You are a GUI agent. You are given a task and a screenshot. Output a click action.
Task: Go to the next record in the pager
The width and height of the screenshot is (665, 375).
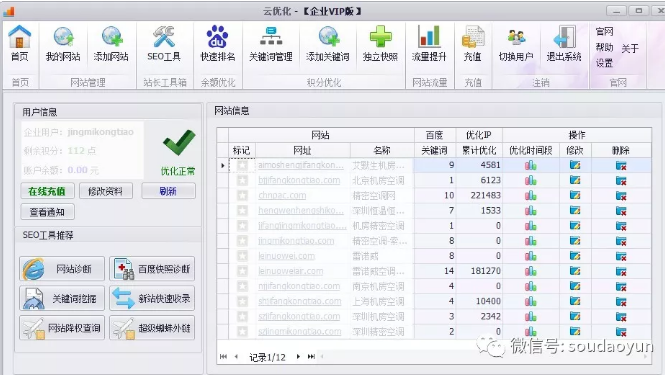298,357
